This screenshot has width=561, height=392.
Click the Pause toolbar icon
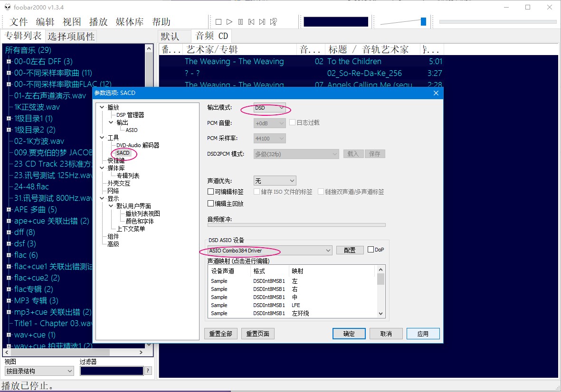240,22
